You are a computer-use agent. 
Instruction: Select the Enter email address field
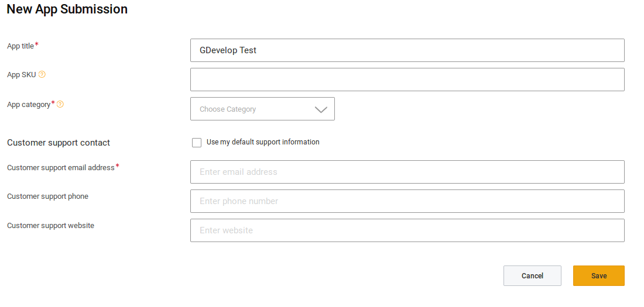click(407, 172)
